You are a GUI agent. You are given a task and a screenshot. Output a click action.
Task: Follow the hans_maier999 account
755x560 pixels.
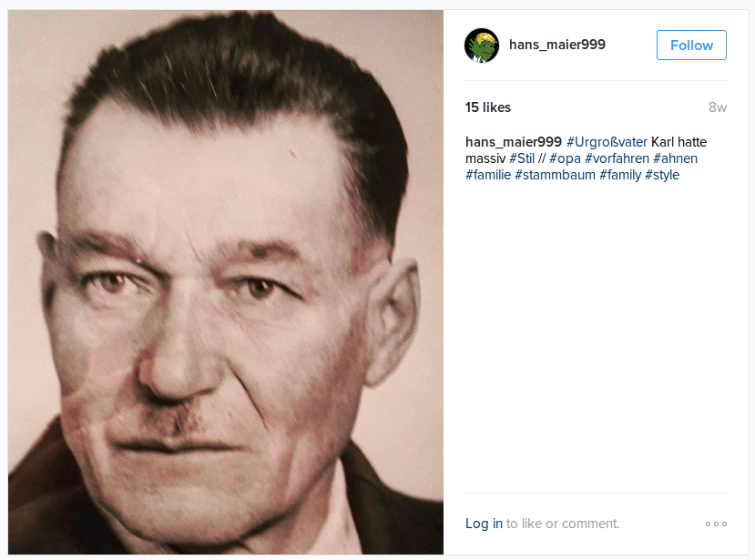691,46
